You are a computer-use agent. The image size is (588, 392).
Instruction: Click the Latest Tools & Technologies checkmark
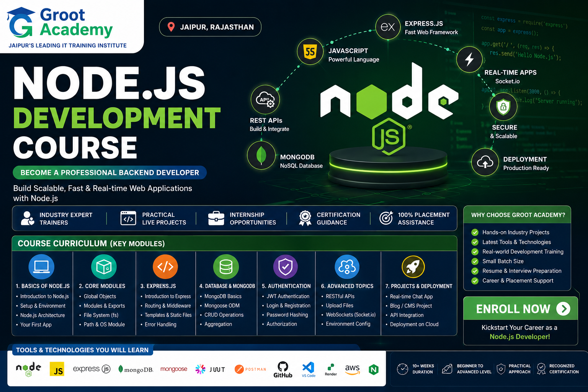[475, 242]
